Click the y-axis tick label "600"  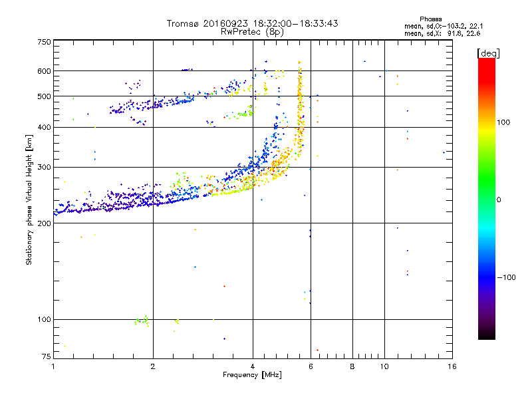point(45,71)
